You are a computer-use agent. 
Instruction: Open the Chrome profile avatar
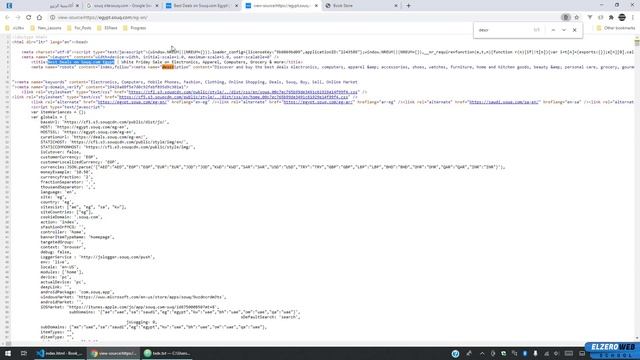click(622, 18)
